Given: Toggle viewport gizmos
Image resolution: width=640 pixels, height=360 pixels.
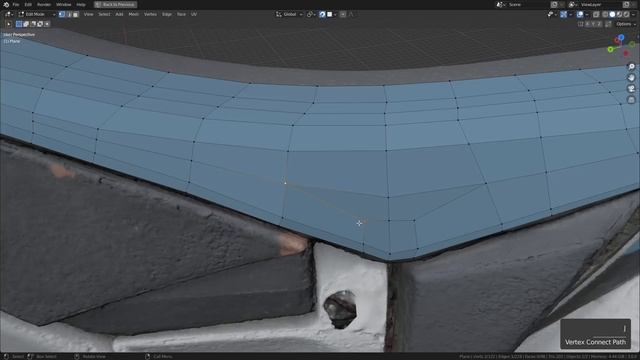Looking at the screenshot, I should [x=564, y=14].
